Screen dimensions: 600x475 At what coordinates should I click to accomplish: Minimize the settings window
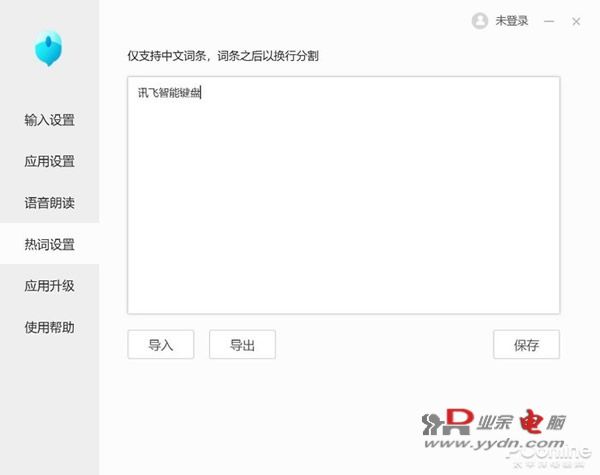click(549, 21)
